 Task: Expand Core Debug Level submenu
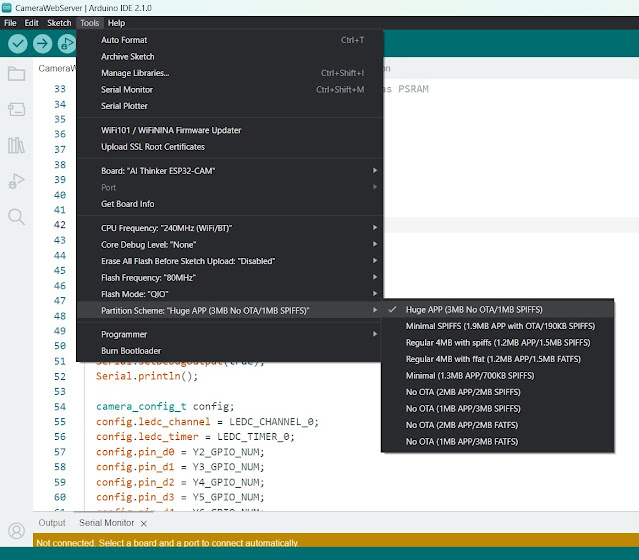(x=230, y=245)
